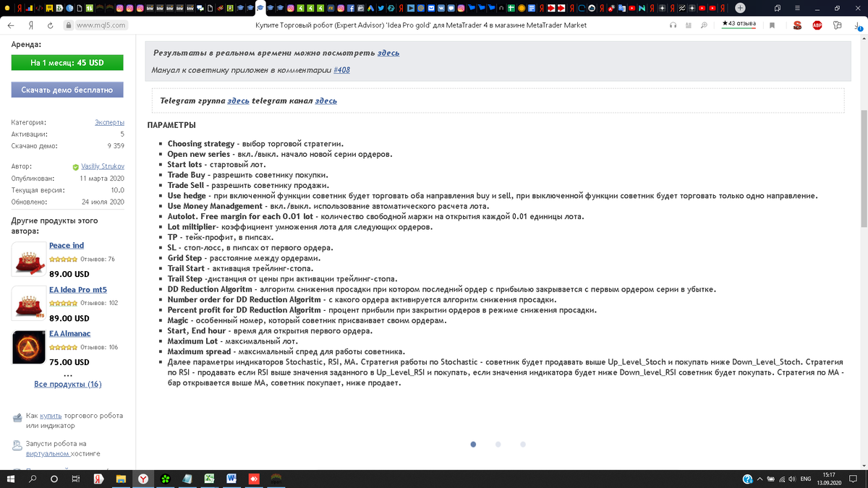The image size is (868, 488).
Task: Open author Vasiliy Strukov profile link
Action: [x=103, y=167]
